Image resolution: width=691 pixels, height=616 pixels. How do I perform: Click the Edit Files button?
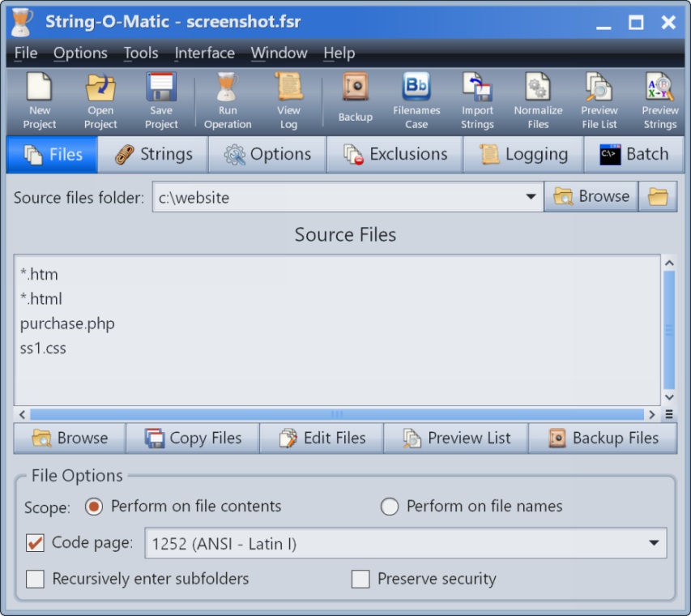click(322, 438)
